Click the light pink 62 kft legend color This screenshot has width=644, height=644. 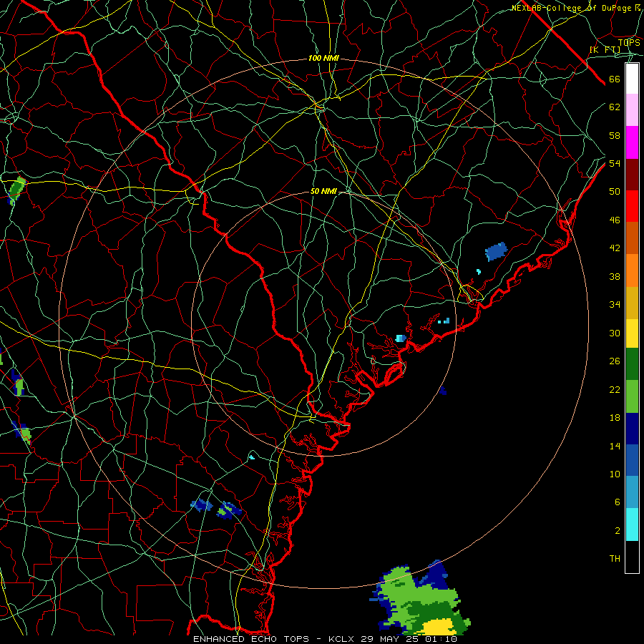pos(632,110)
